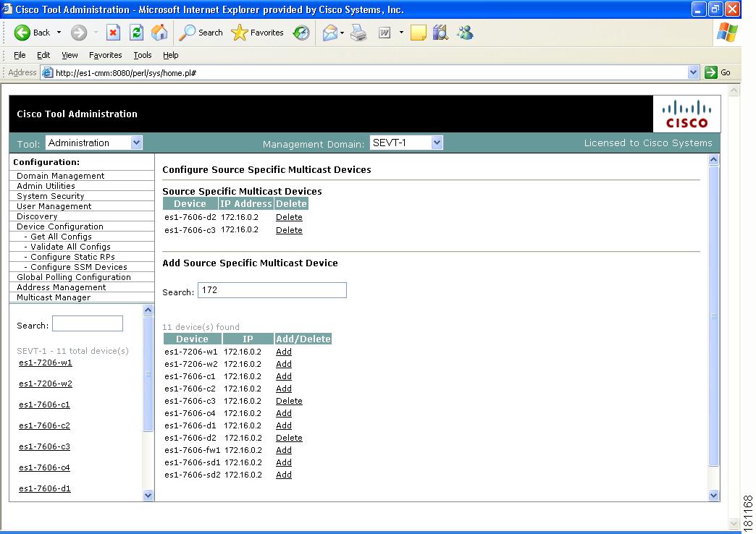Screen dimensions: 756x534
Task: Stop page loading with the red X icon
Action: click(113, 33)
